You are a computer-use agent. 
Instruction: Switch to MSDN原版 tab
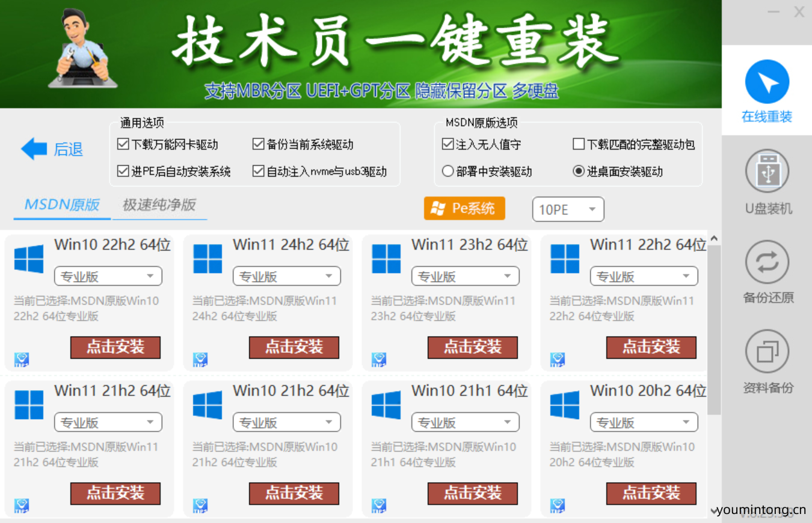[x=62, y=204]
